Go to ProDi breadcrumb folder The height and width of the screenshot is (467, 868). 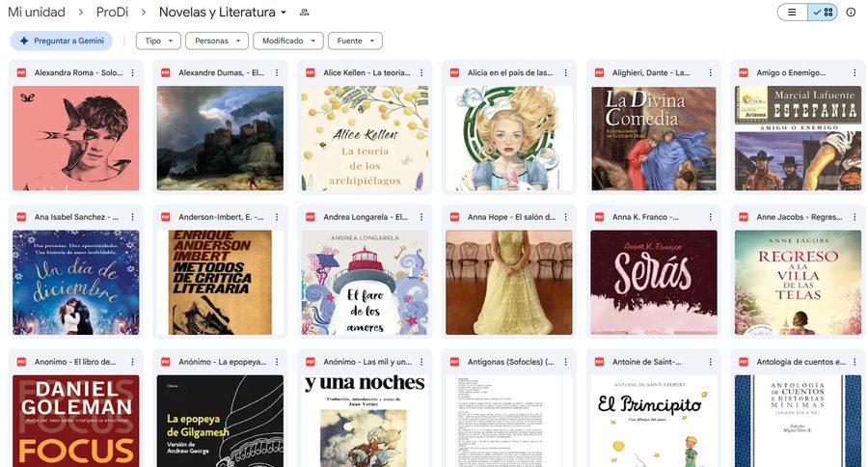[113, 13]
